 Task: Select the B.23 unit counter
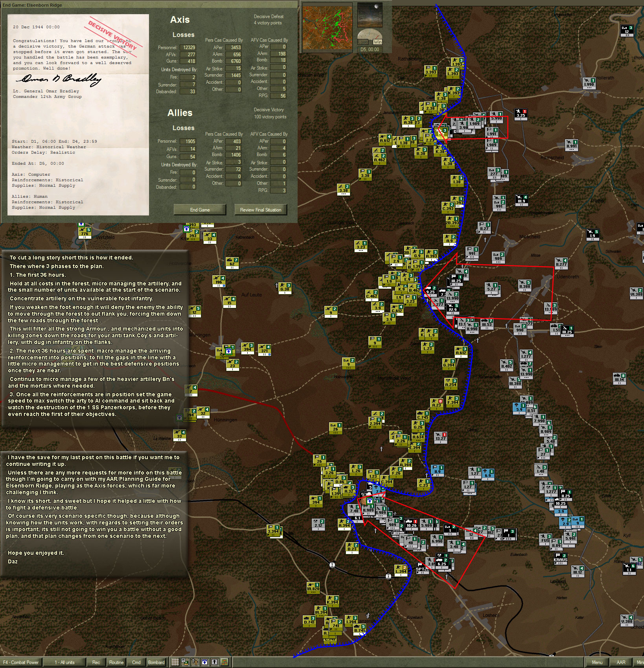[x=352, y=548]
